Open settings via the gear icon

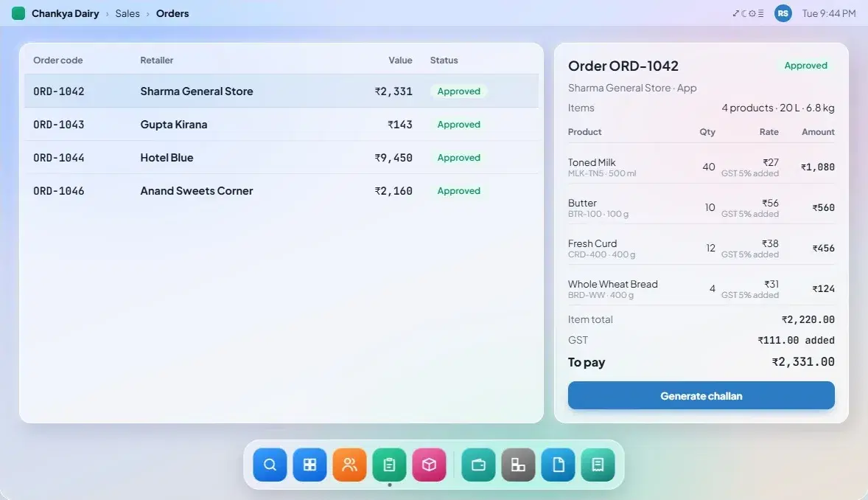coord(752,13)
